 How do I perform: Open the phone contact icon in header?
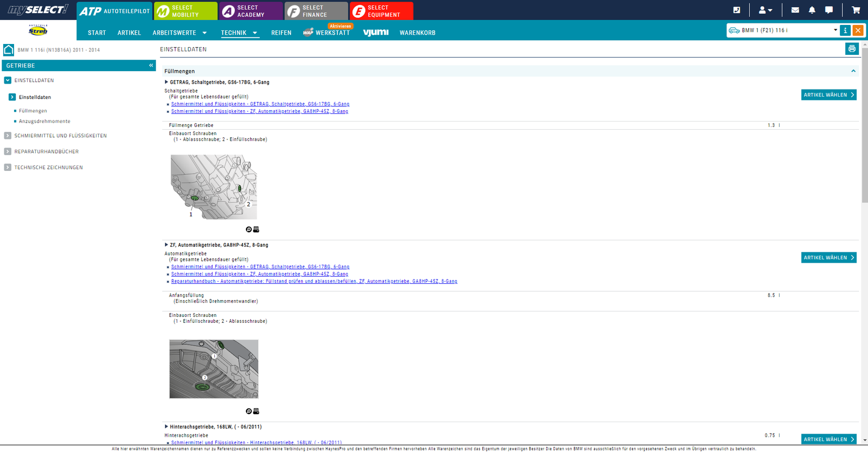tap(736, 10)
